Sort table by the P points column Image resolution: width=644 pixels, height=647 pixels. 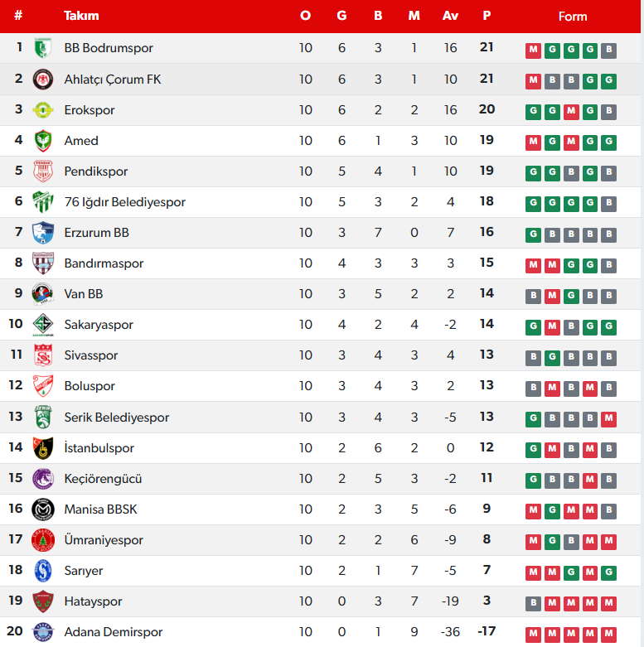pyautogui.click(x=487, y=16)
